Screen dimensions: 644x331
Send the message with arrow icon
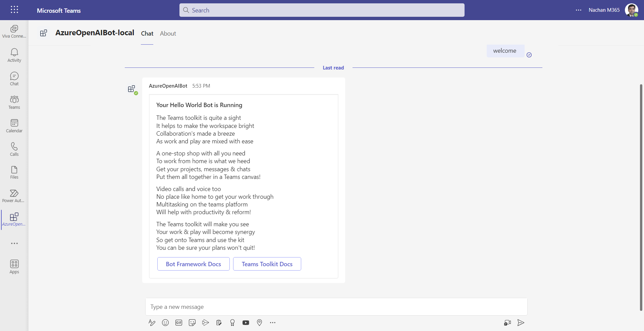tap(521, 323)
